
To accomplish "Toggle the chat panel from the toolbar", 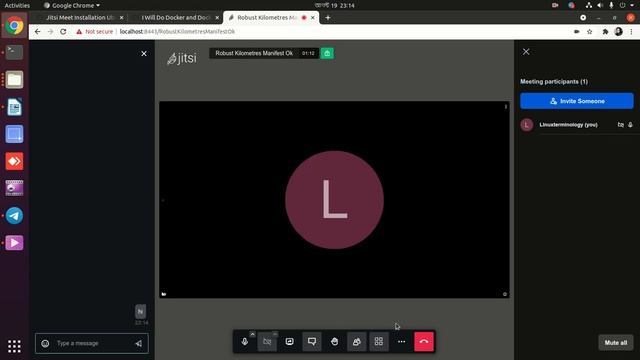I will (x=312, y=342).
